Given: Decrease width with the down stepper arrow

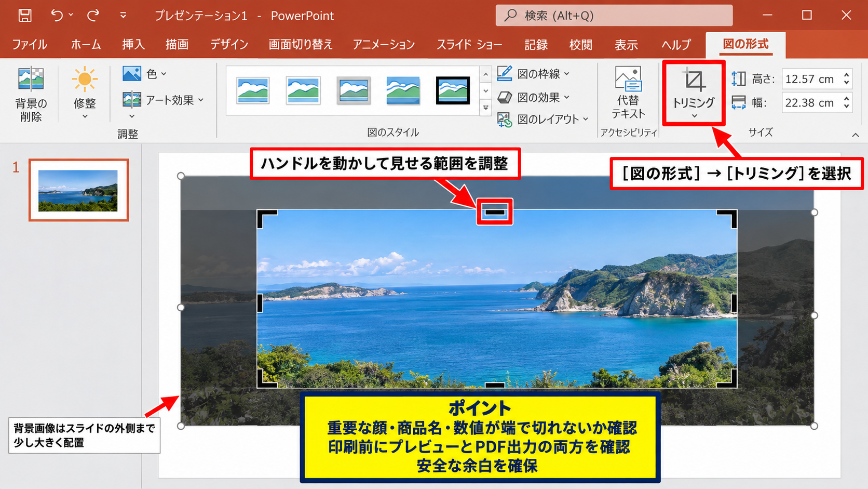Looking at the screenshot, I should [x=847, y=107].
